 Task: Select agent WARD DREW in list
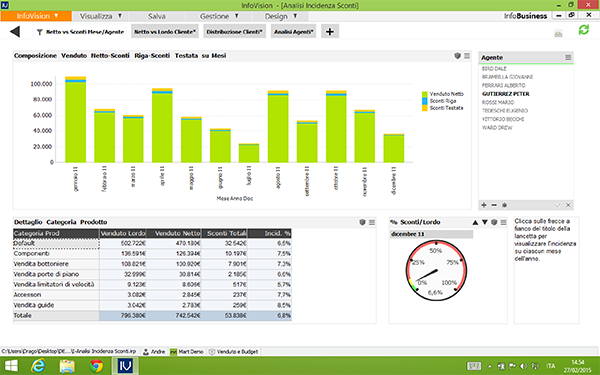[497, 127]
